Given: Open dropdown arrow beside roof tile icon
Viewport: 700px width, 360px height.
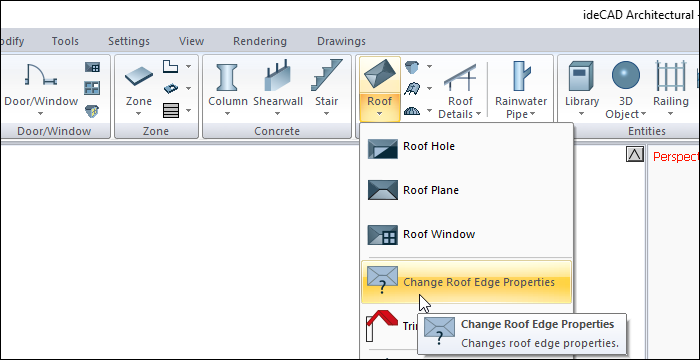Looking at the screenshot, I should pos(429,88).
